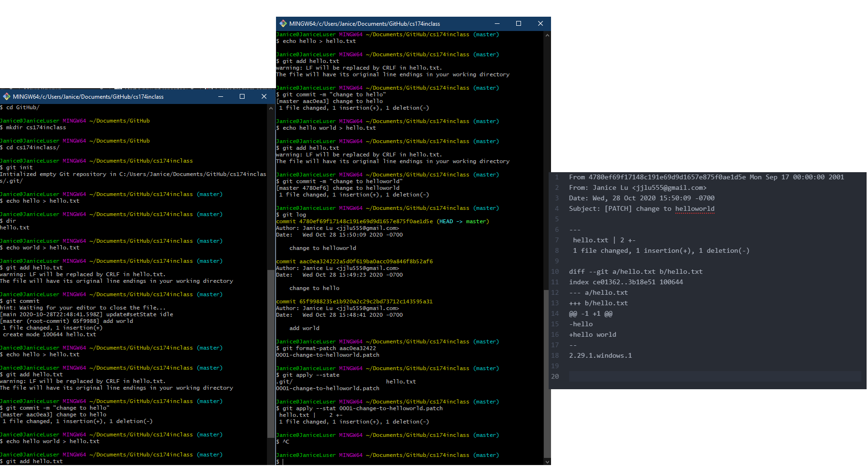This screenshot has height=466, width=868.
Task: Click the underlined word helloworld in Subject line
Action: pos(694,208)
